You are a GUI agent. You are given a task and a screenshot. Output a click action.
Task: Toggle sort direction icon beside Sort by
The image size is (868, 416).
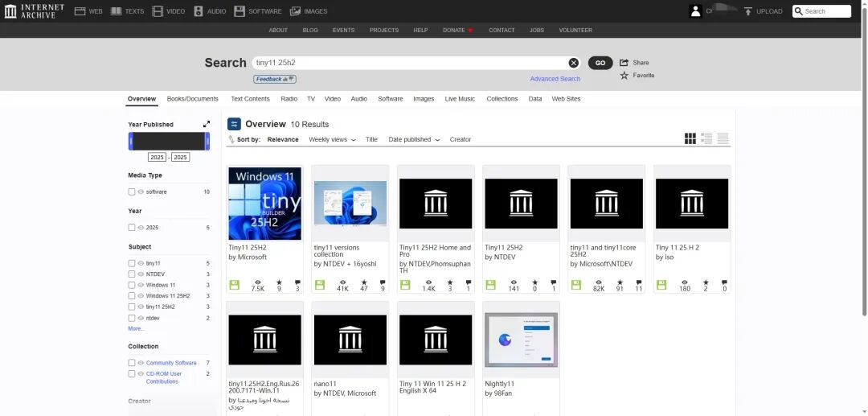click(231, 139)
